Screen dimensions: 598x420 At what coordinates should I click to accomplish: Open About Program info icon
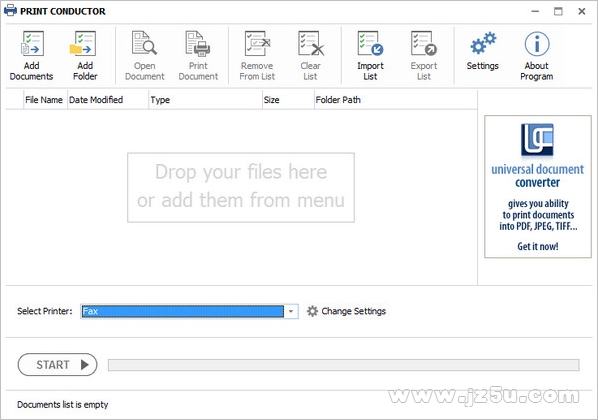coord(537,44)
